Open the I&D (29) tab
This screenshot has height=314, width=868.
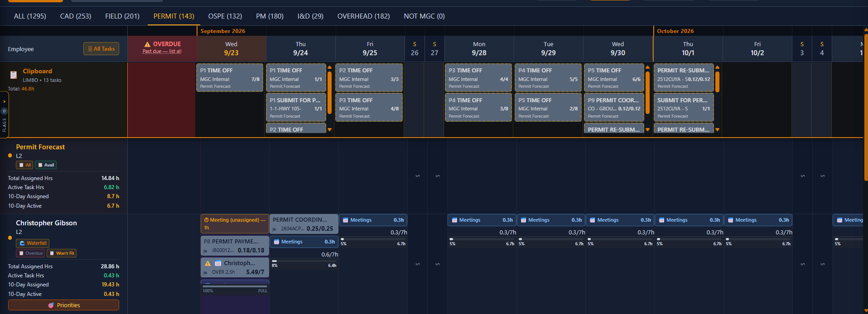[x=310, y=16]
